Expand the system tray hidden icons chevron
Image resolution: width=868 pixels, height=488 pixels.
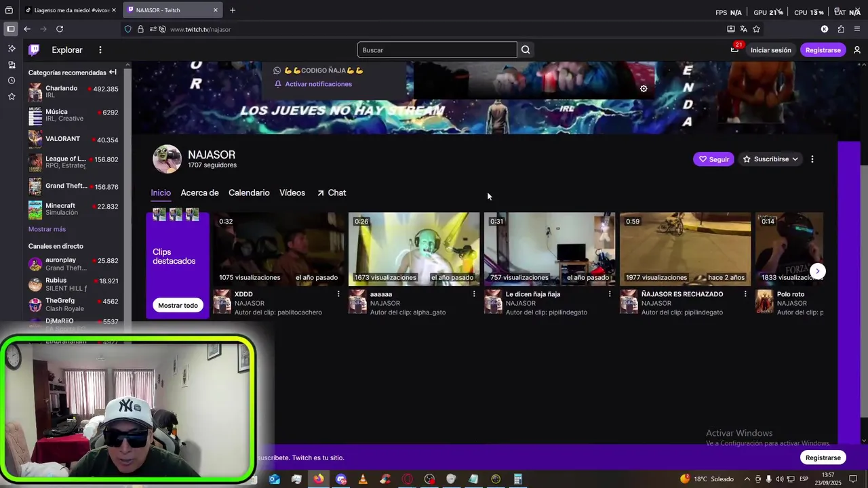tap(747, 479)
